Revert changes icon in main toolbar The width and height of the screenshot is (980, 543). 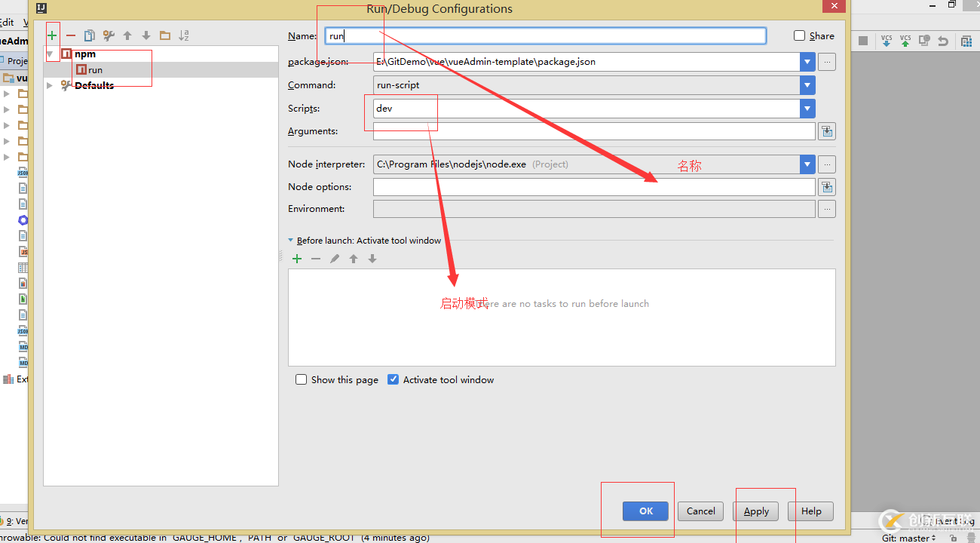coord(943,41)
